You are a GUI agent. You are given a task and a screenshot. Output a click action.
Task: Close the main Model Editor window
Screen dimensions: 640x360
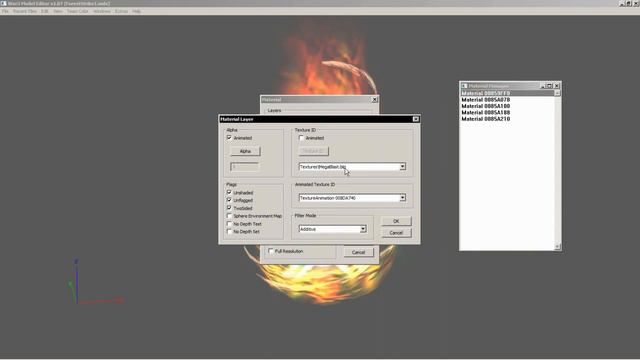(x=636, y=3)
